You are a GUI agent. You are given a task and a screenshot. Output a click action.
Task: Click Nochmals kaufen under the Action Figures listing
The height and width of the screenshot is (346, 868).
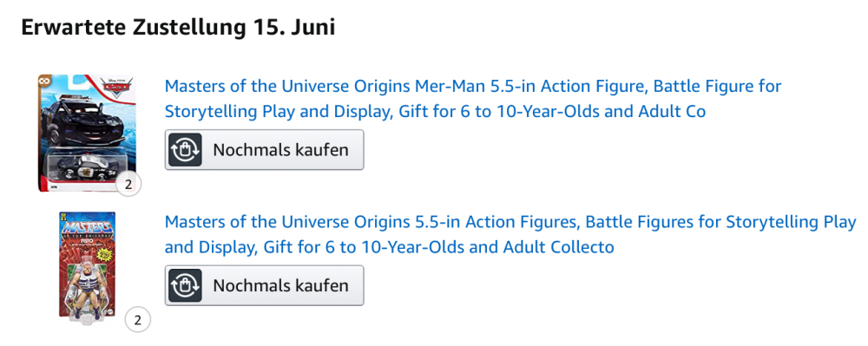pos(264,285)
